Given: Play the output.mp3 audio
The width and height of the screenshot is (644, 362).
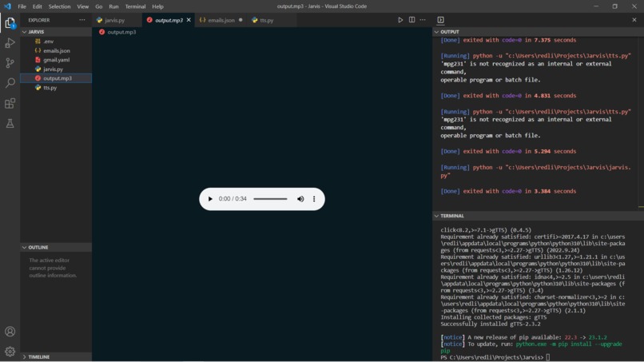Looking at the screenshot, I should (x=210, y=199).
